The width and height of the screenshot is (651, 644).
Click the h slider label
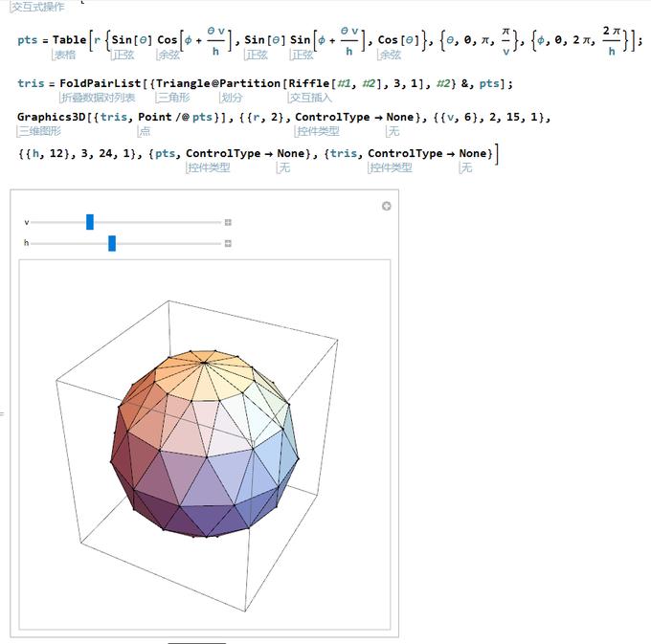coord(26,243)
